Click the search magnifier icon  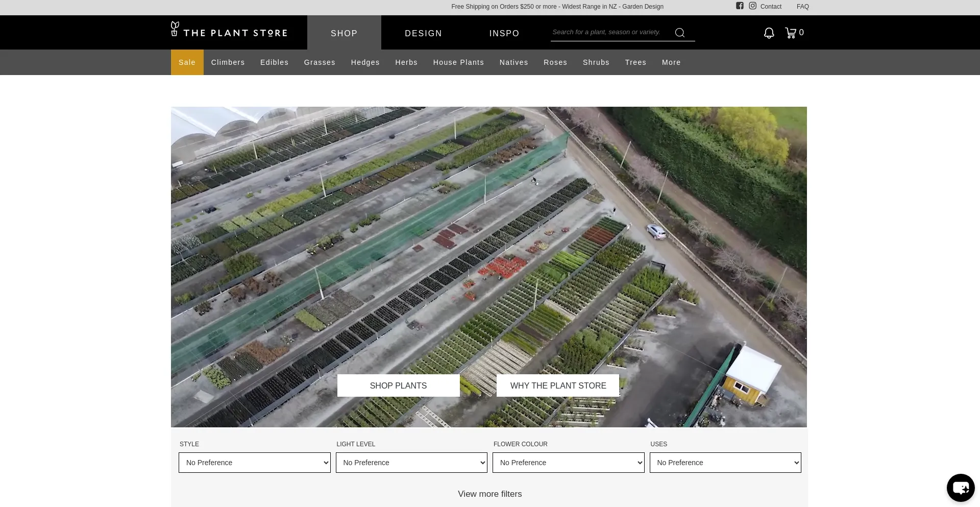pos(679,33)
